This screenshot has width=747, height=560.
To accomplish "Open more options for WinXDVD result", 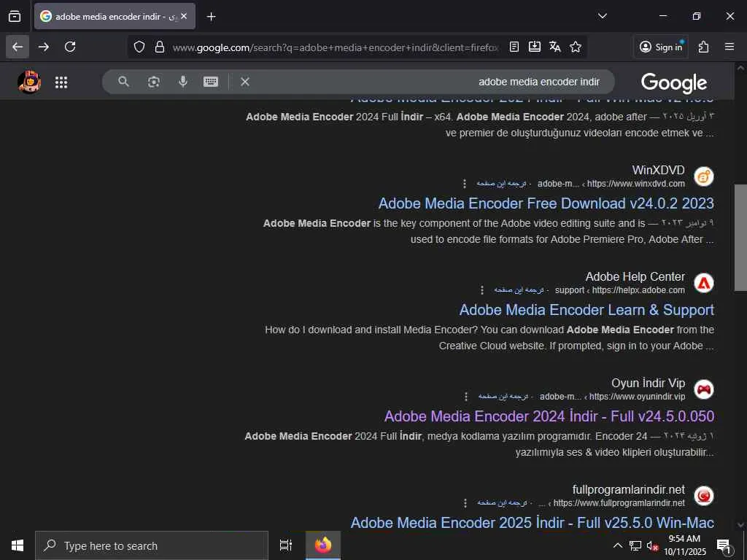I will (465, 183).
